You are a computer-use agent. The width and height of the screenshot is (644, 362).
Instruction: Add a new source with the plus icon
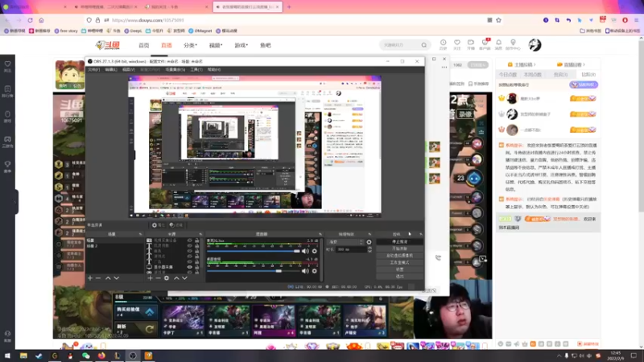[x=150, y=278]
